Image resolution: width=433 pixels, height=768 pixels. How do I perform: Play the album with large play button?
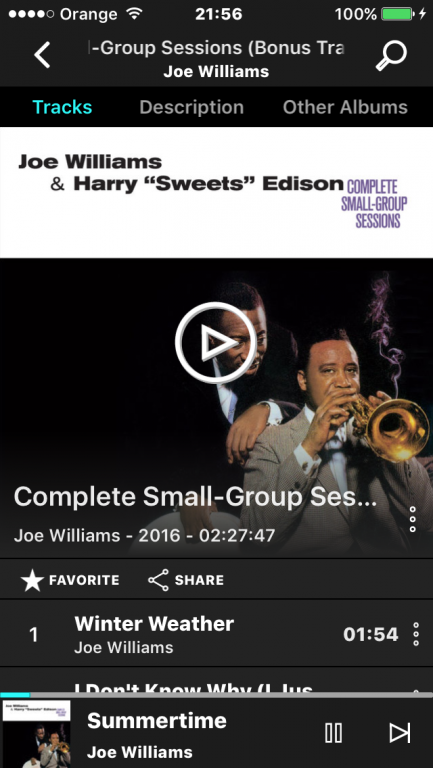pos(216,342)
